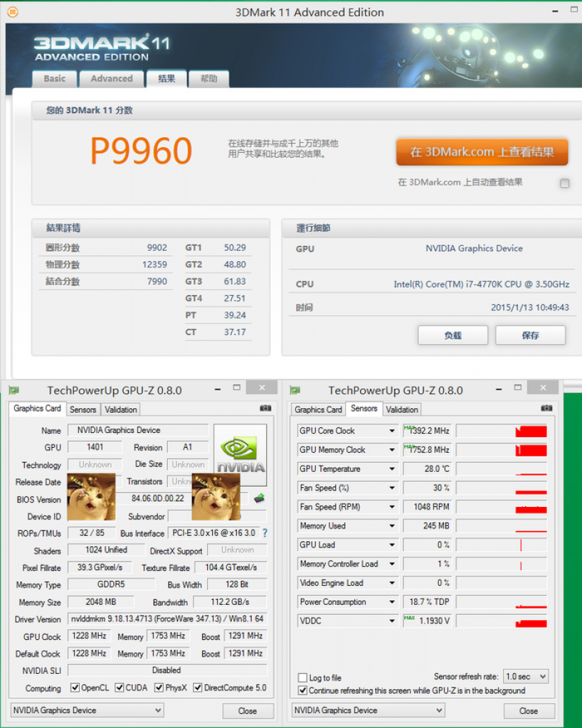The height and width of the screenshot is (728, 582).
Task: Click the GPU Memory Clock red history graph
Action: 502,450
